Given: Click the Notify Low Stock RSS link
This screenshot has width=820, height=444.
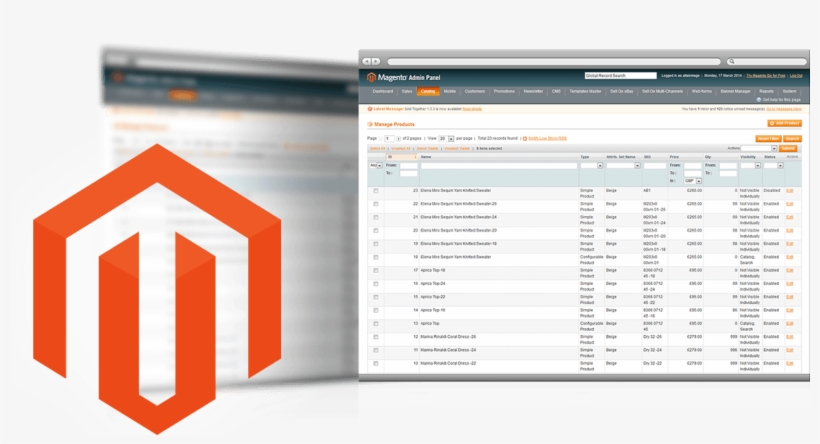Looking at the screenshot, I should coord(548,139).
